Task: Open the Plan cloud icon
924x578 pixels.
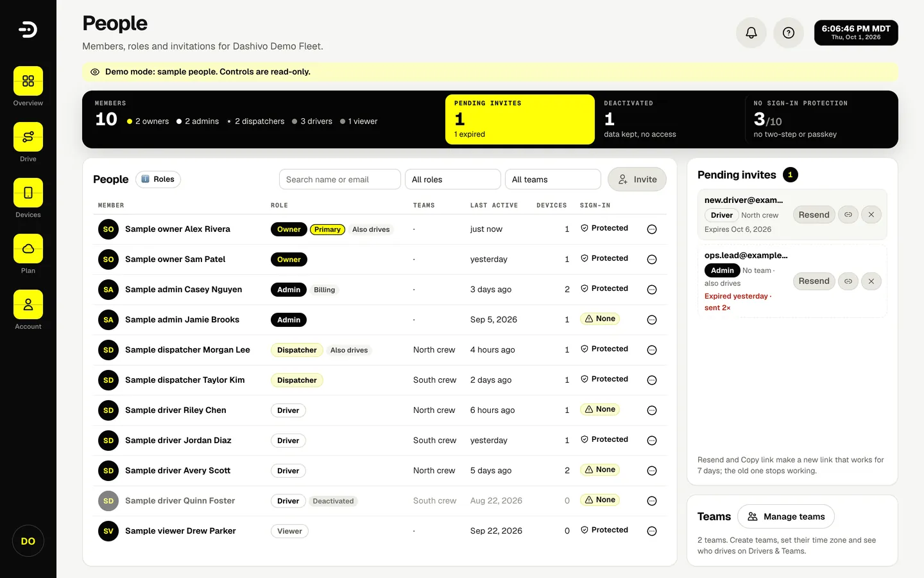Action: (x=28, y=249)
